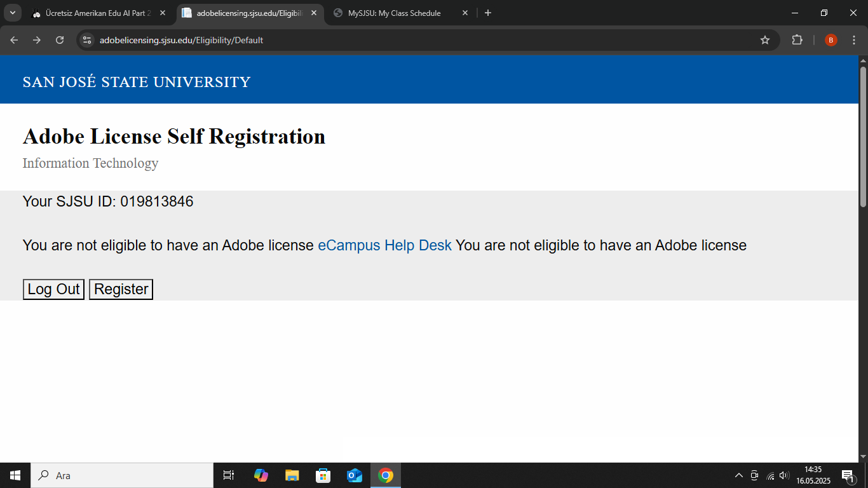The width and height of the screenshot is (868, 488).
Task: Reload the current page
Action: click(x=60, y=40)
